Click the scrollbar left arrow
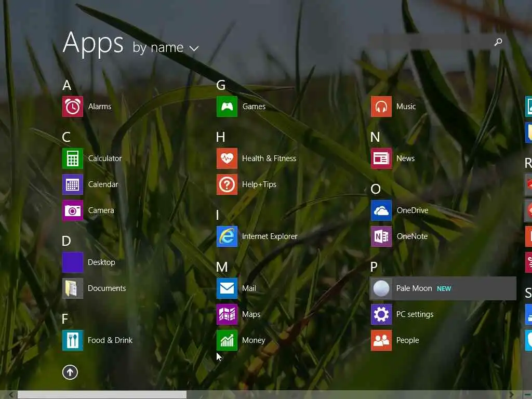 click(11, 395)
